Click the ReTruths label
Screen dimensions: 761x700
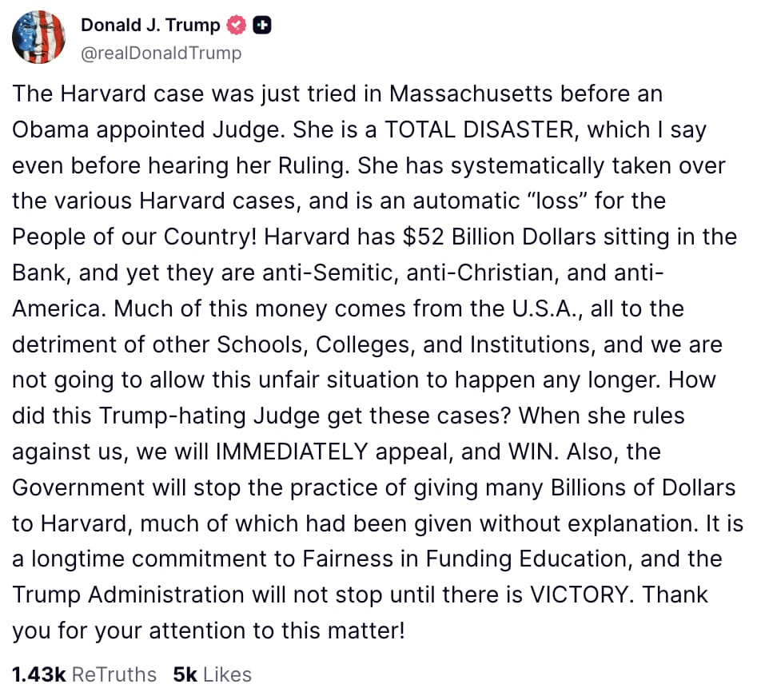click(x=114, y=674)
